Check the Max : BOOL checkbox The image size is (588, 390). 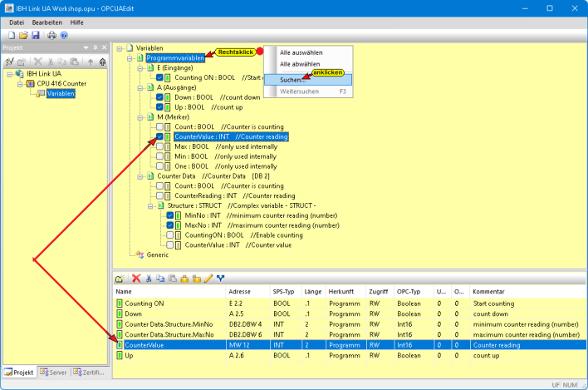pyautogui.click(x=159, y=146)
